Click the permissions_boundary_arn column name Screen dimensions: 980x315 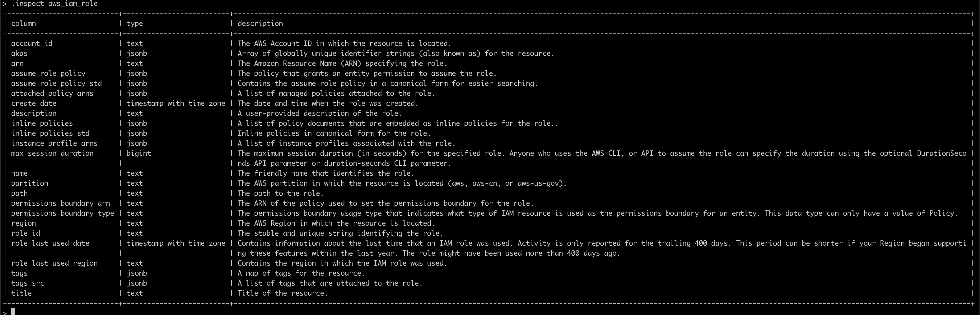[61, 203]
